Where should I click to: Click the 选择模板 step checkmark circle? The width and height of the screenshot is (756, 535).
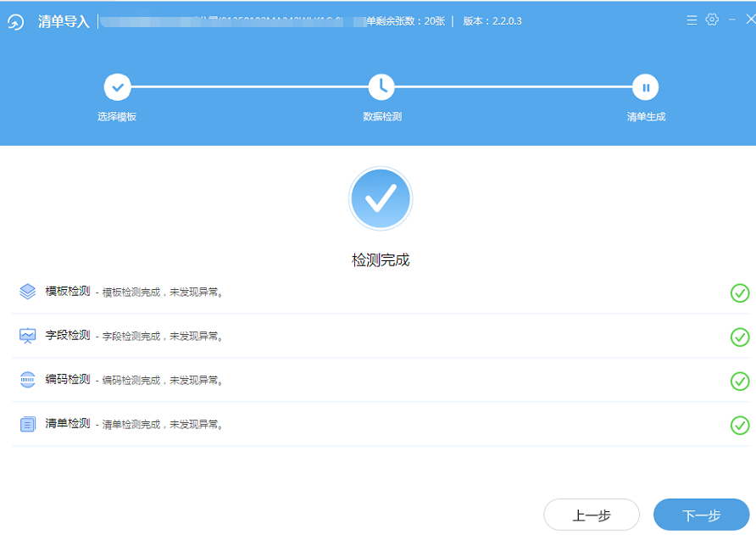pos(117,86)
